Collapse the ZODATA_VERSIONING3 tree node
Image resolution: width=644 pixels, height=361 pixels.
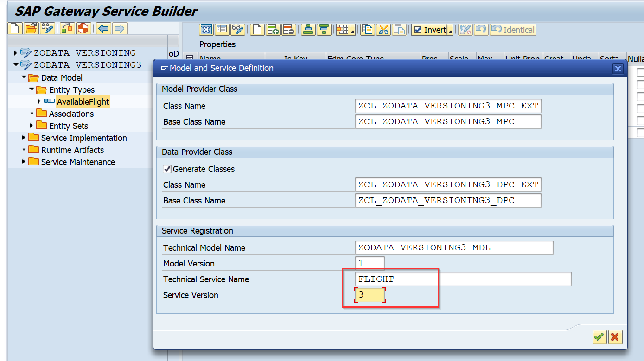pos(16,65)
